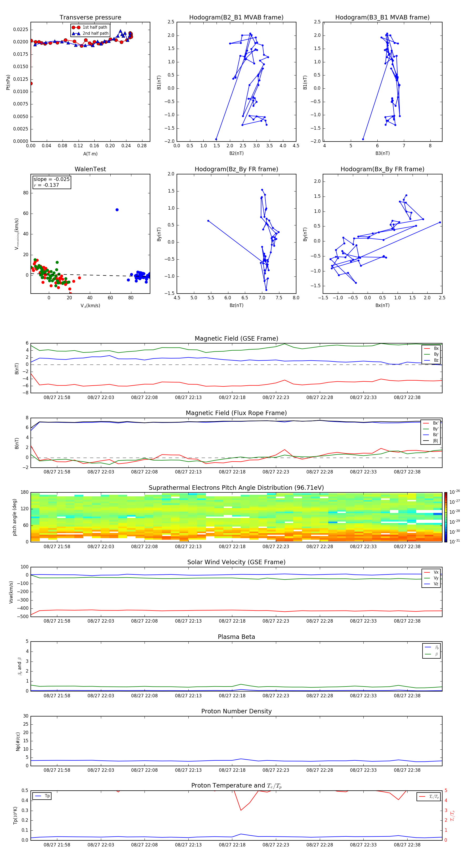Select the Vz legend entry

431,584
